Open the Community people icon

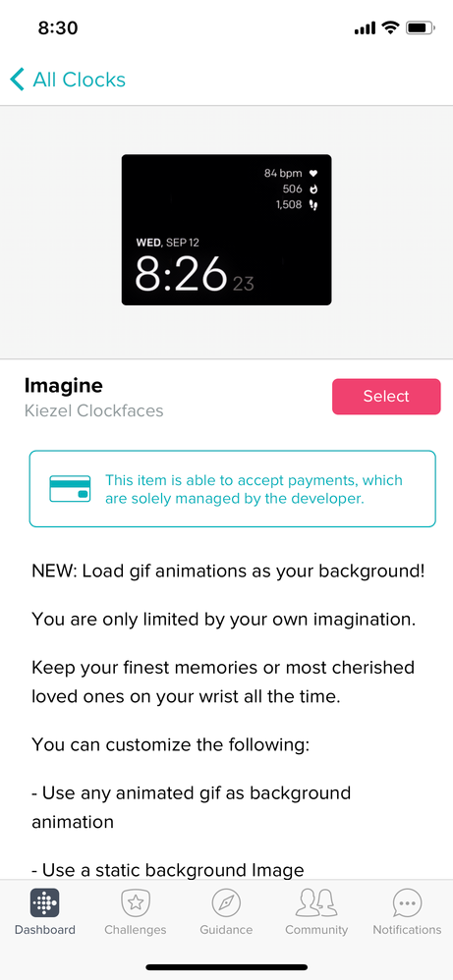[x=316, y=903]
